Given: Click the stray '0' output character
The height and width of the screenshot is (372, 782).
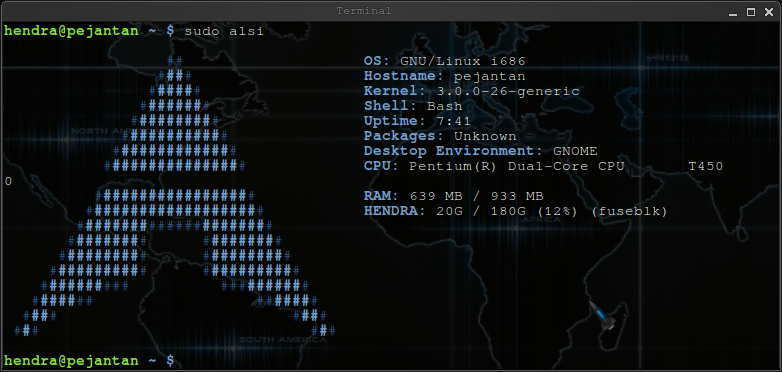Looking at the screenshot, I should coord(8,182).
